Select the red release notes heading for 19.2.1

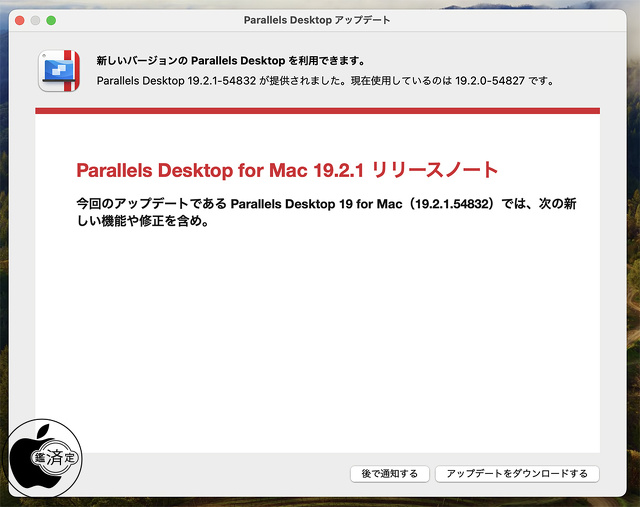[287, 170]
